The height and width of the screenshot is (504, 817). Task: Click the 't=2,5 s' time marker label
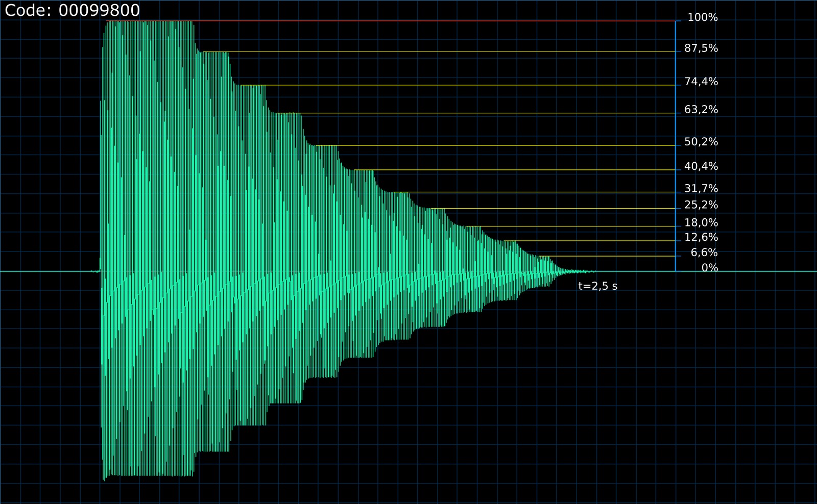598,286
